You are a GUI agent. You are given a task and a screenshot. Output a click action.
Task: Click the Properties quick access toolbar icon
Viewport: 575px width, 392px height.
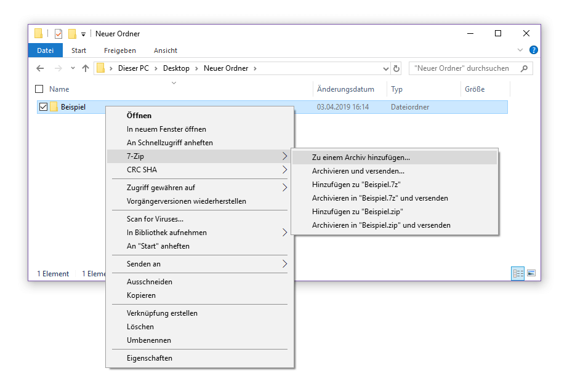coord(58,34)
